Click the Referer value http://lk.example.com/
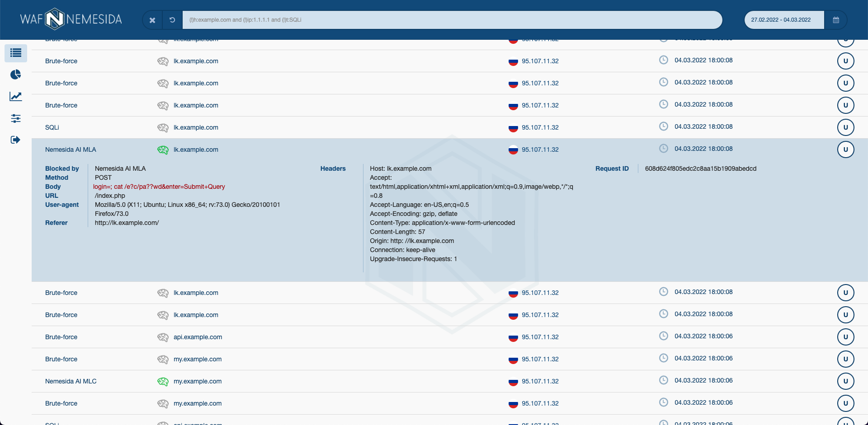The height and width of the screenshot is (425, 868). click(127, 223)
